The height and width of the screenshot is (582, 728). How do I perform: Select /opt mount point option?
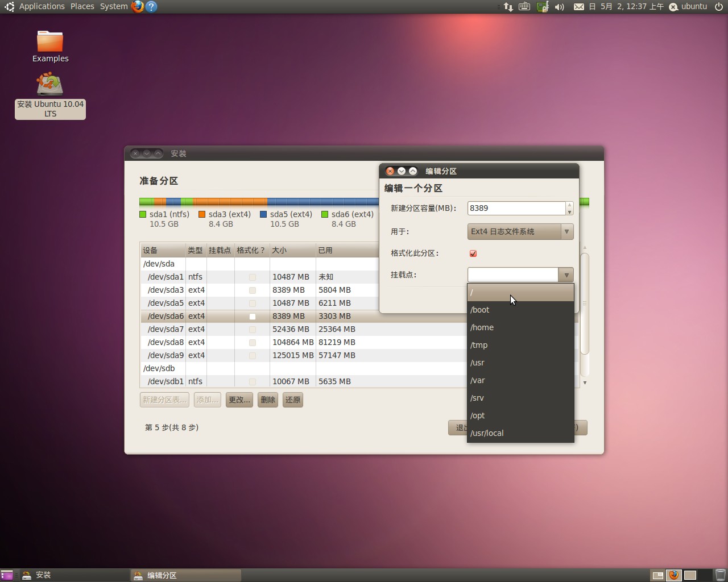[x=520, y=415]
